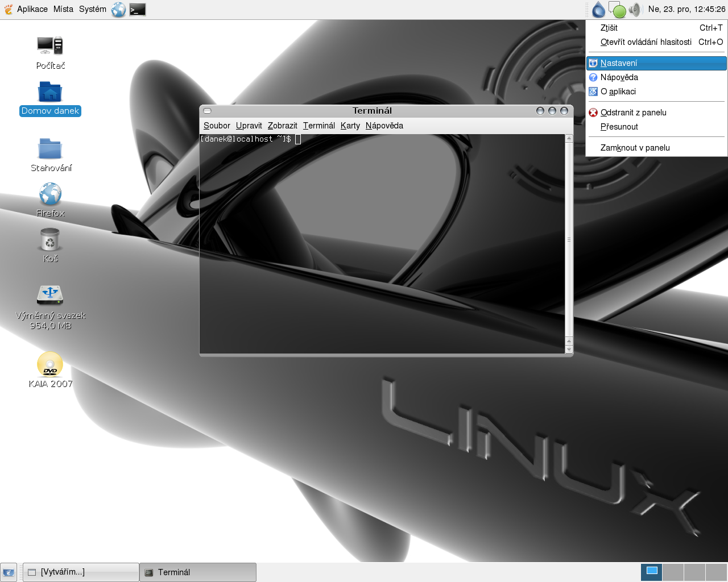The image size is (728, 582).
Task: Open the Aplikace menu
Action: 32,9
